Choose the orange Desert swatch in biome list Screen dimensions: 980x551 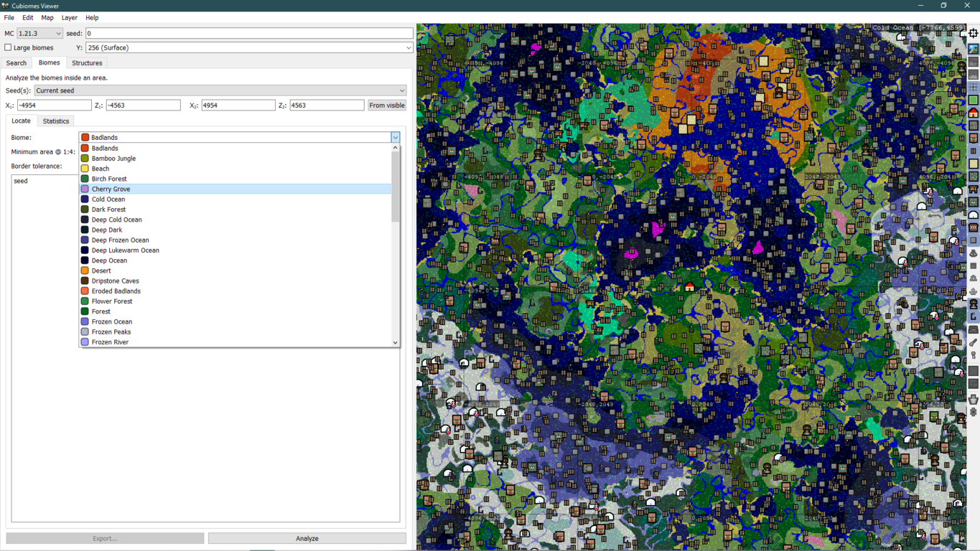pyautogui.click(x=85, y=270)
